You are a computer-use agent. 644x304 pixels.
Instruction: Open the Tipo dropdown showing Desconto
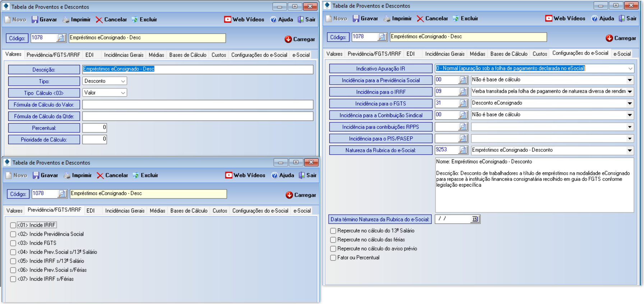click(123, 81)
